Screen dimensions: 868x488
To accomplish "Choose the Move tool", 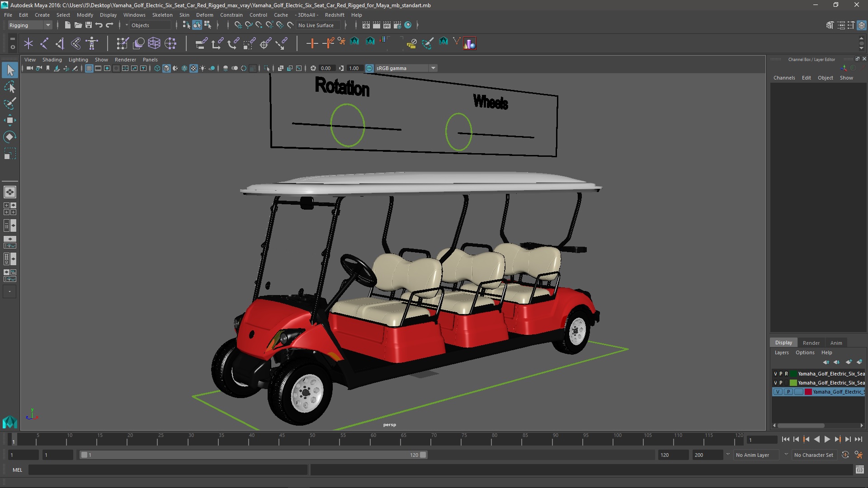I will [10, 120].
